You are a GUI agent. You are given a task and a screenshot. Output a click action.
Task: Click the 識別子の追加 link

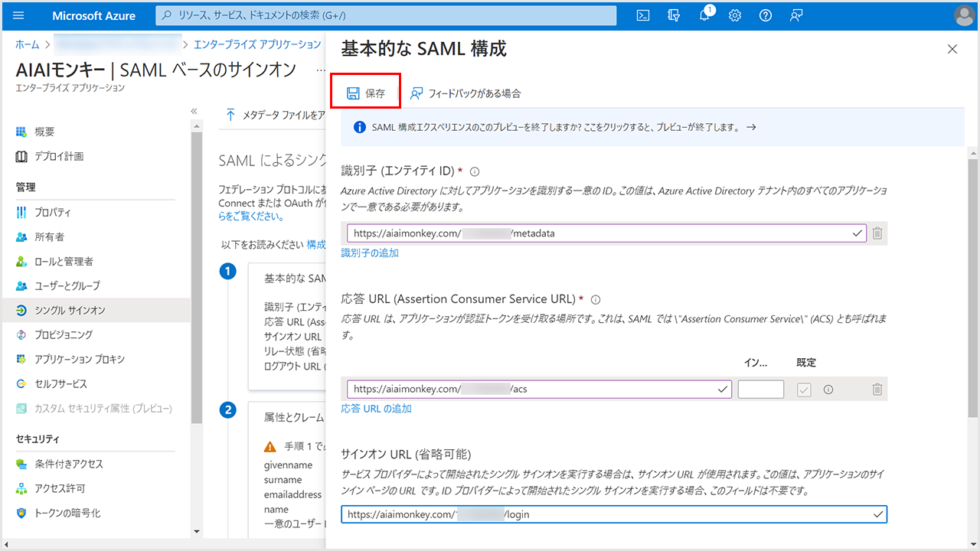coord(370,253)
